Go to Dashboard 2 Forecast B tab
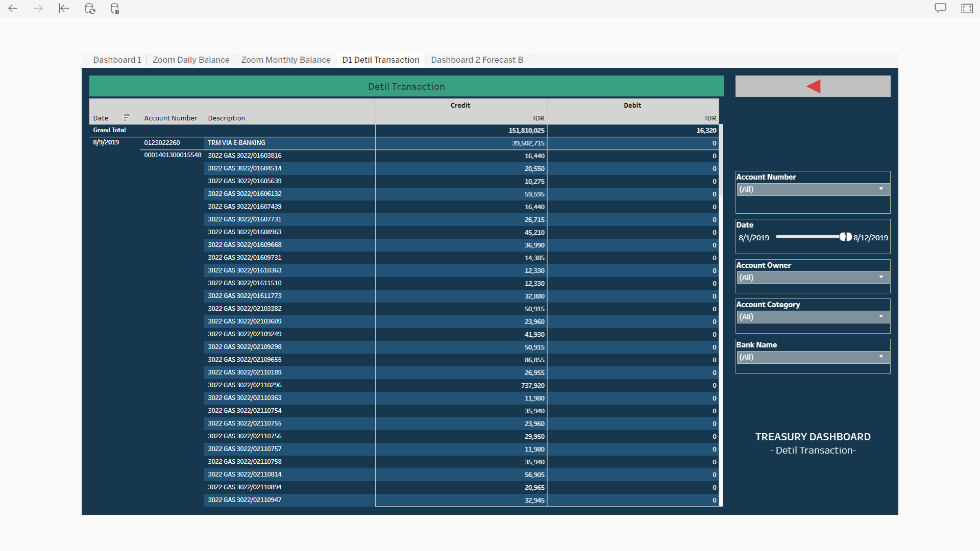 coord(477,60)
